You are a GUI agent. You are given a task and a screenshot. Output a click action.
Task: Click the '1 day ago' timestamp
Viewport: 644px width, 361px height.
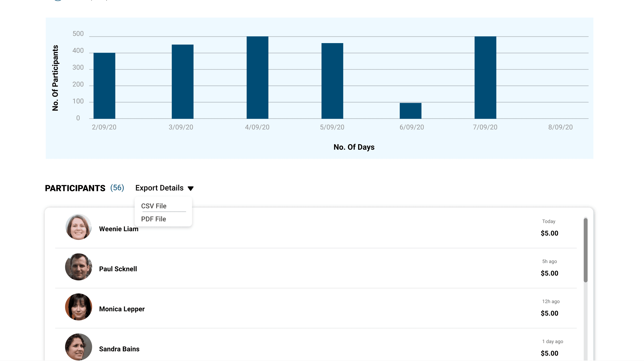[x=553, y=341]
